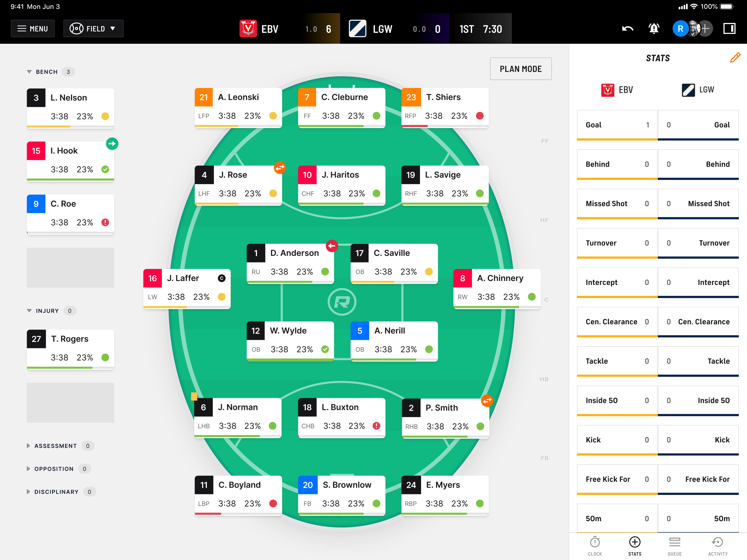
Task: Click W. Wylde's green checkmark status
Action: point(325,349)
